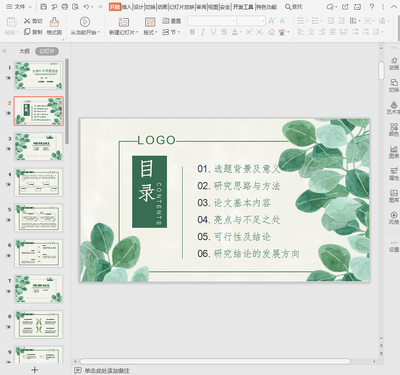The height and width of the screenshot is (375, 400).
Task: Switch to the Insert (插入) tab
Action: [126, 7]
